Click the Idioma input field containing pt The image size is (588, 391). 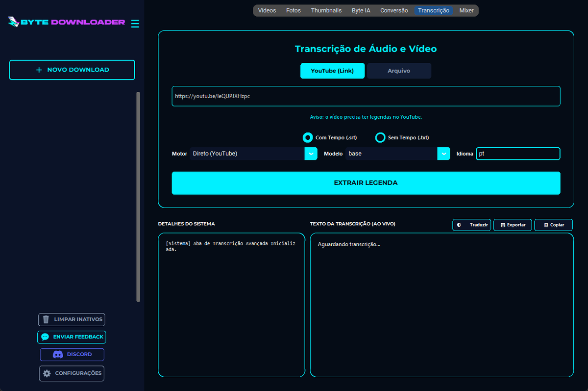pos(518,154)
